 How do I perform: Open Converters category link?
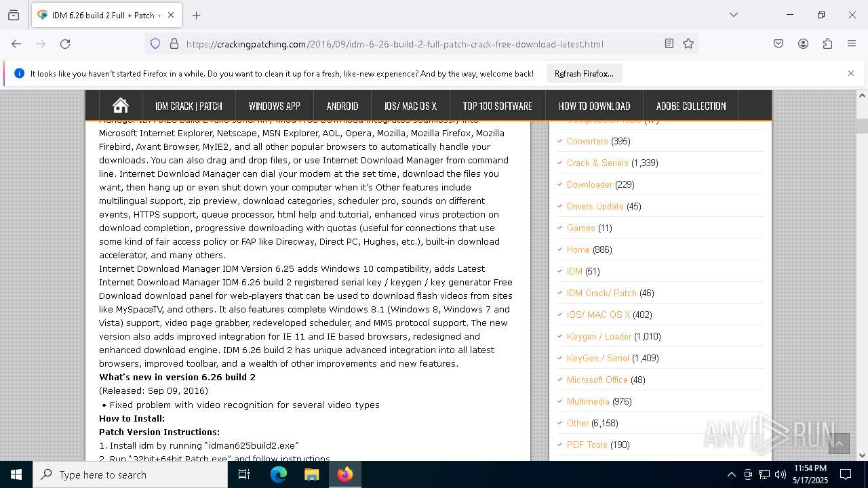point(587,141)
